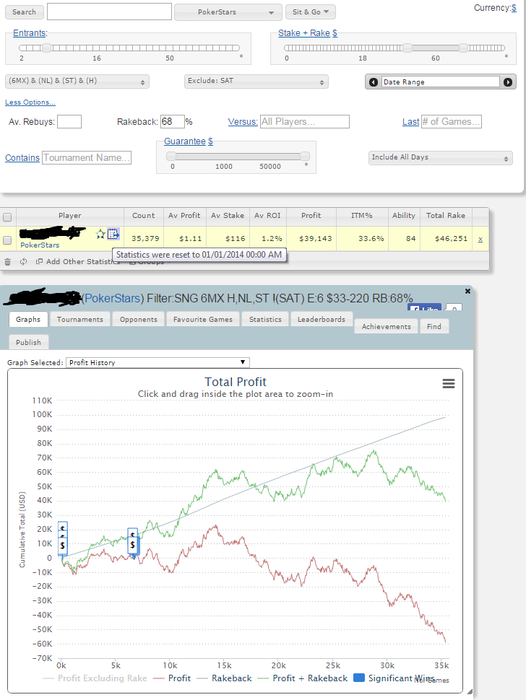Open the Find tab
The height and width of the screenshot is (700, 526).
point(434,327)
